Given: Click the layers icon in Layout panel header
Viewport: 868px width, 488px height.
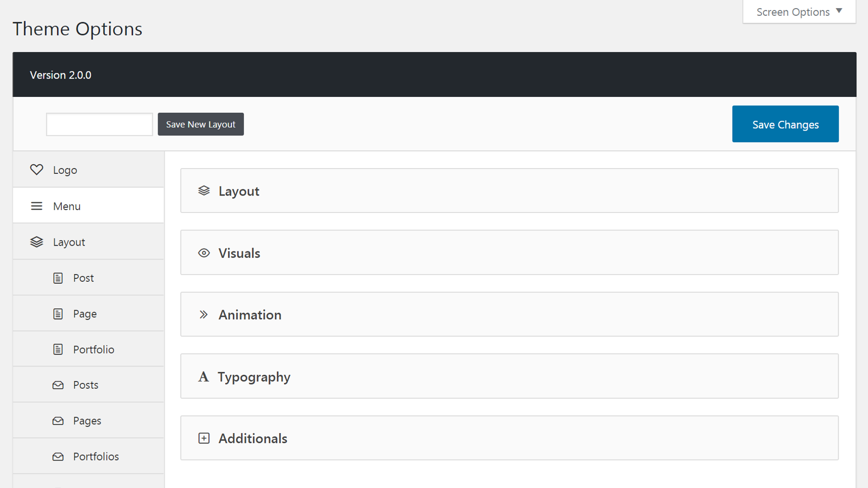Looking at the screenshot, I should tap(204, 191).
